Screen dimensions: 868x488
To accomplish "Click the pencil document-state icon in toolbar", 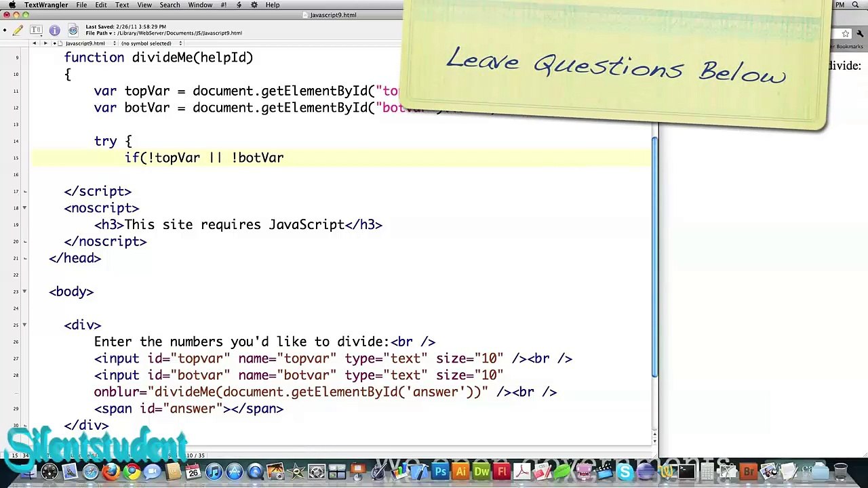I will point(18,30).
